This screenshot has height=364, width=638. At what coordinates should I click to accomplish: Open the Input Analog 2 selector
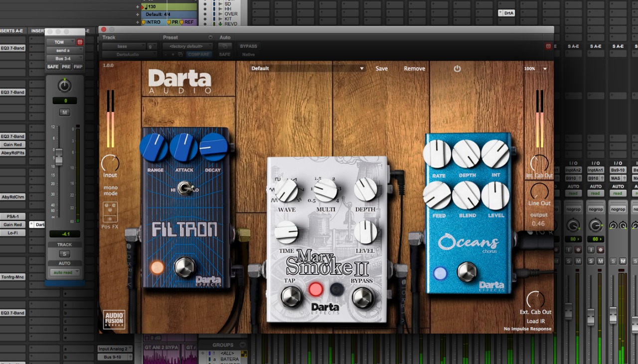pyautogui.click(x=115, y=349)
